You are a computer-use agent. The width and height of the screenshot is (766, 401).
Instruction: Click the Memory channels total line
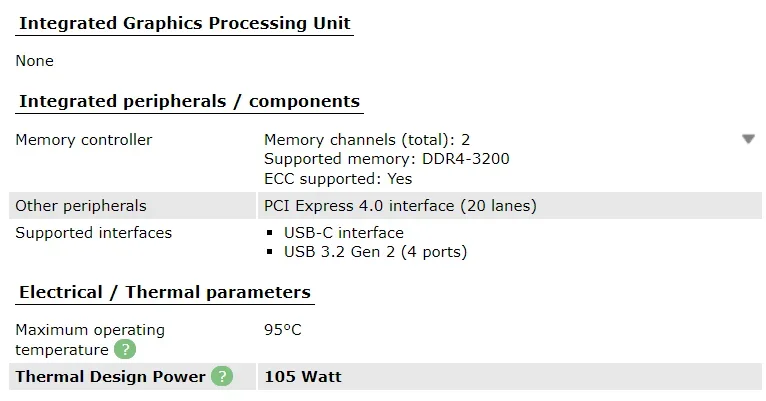pyautogui.click(x=366, y=140)
